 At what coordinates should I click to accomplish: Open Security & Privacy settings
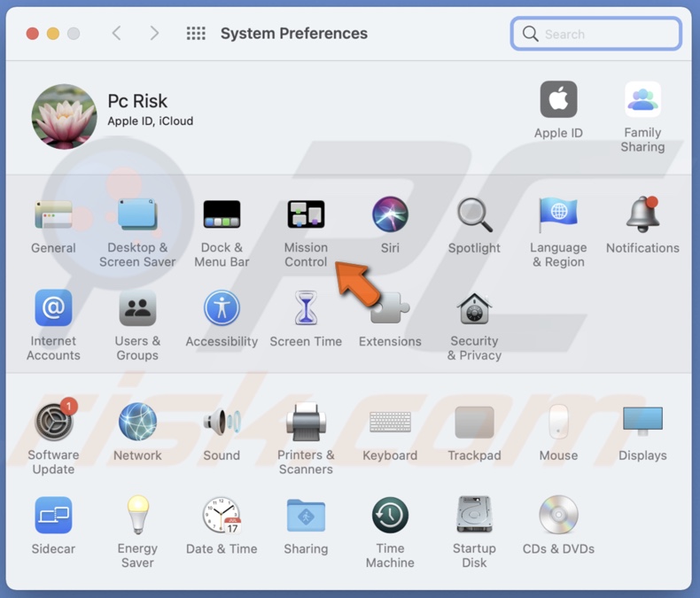tap(474, 309)
